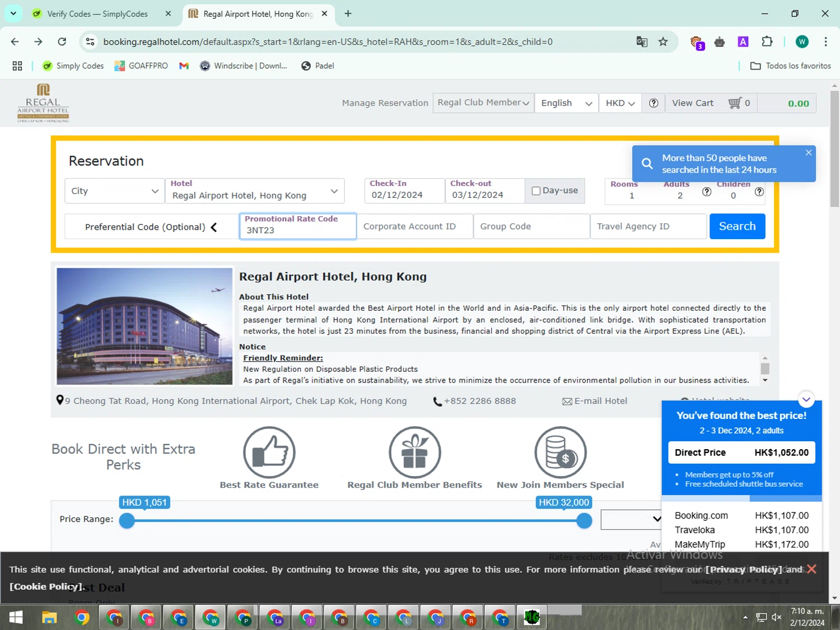Reload the current page
This screenshot has width=840, height=630.
click(62, 41)
